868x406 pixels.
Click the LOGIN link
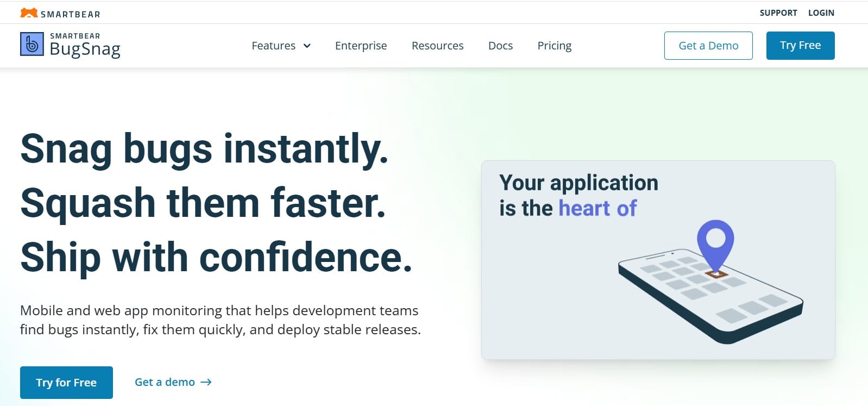click(x=821, y=13)
